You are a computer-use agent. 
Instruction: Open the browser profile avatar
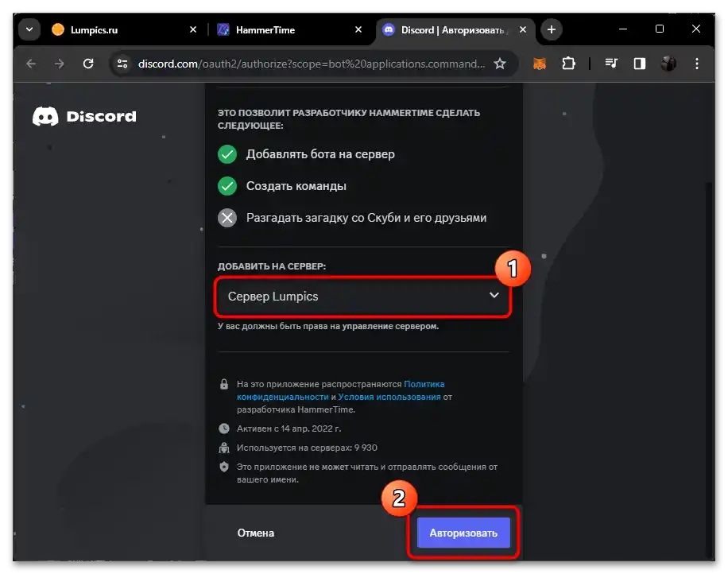point(668,64)
